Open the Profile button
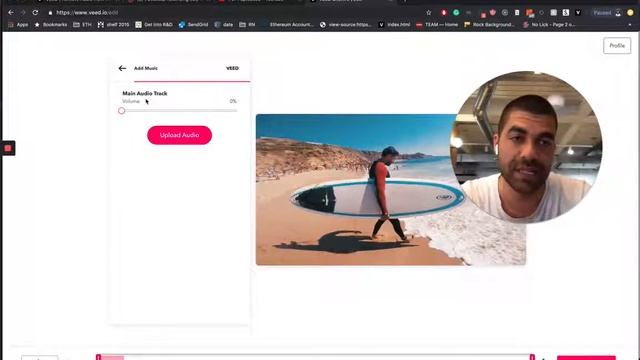The width and height of the screenshot is (640, 360). 617,46
